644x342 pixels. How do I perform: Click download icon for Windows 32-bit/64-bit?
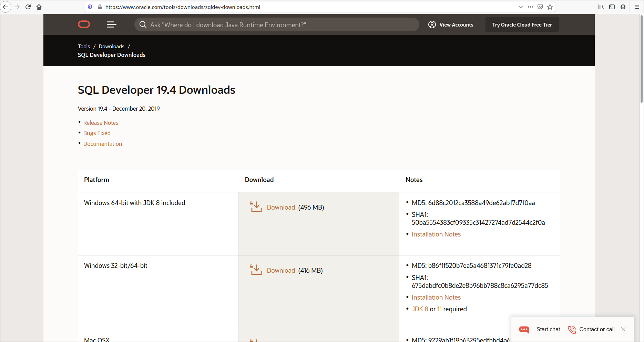256,270
